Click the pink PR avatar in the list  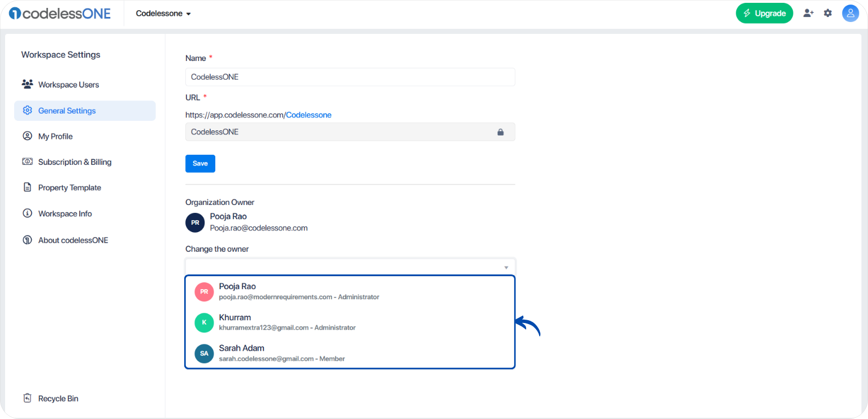point(205,292)
